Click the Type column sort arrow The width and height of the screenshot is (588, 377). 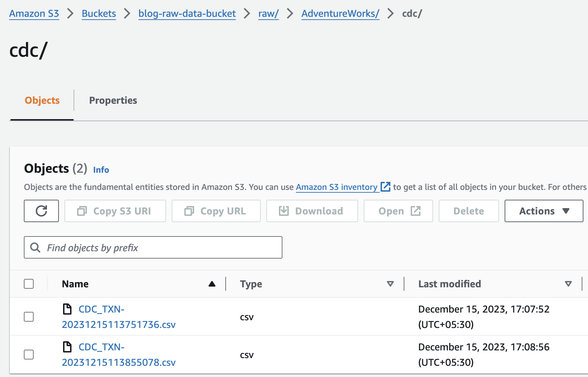pyautogui.click(x=390, y=284)
